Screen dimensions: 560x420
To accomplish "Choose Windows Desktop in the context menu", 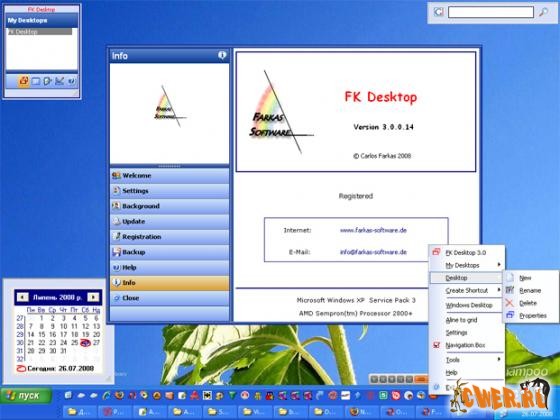I will tap(466, 305).
